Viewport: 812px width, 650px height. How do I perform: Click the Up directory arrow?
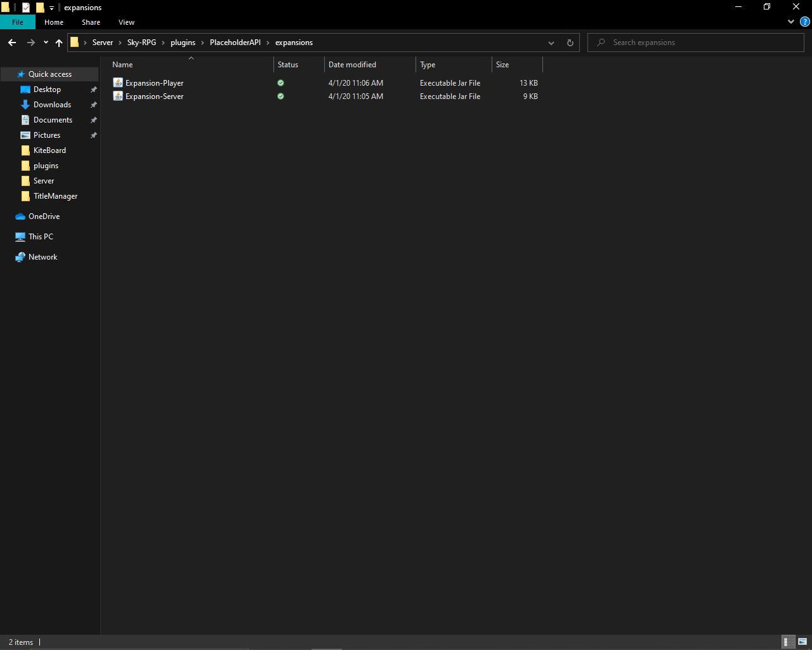coord(59,43)
